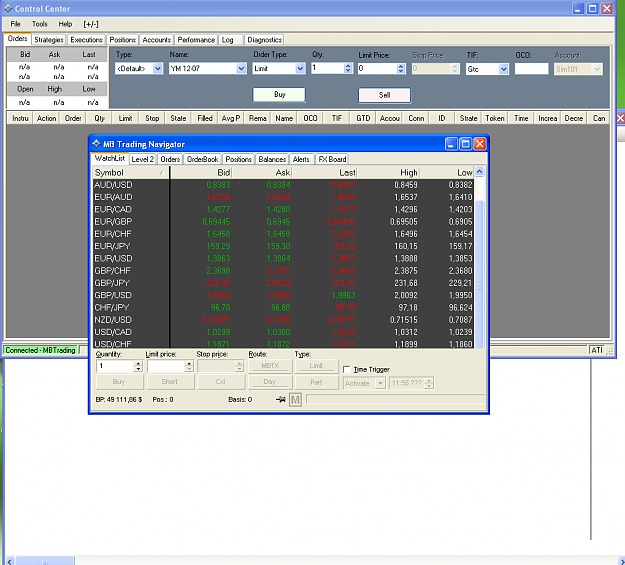Viewport: 625px width, 565px height.
Task: Switch to the Executions tab
Action: (x=86, y=39)
